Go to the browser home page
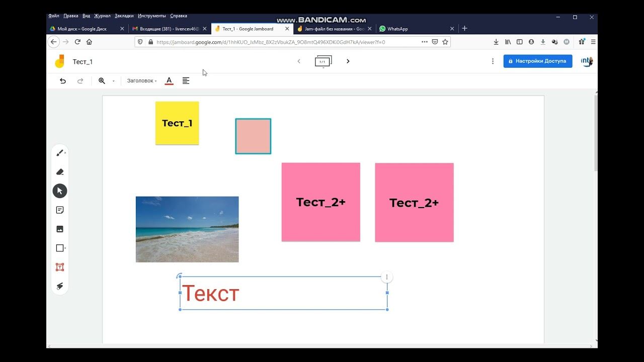The width and height of the screenshot is (644, 362). pyautogui.click(x=89, y=42)
